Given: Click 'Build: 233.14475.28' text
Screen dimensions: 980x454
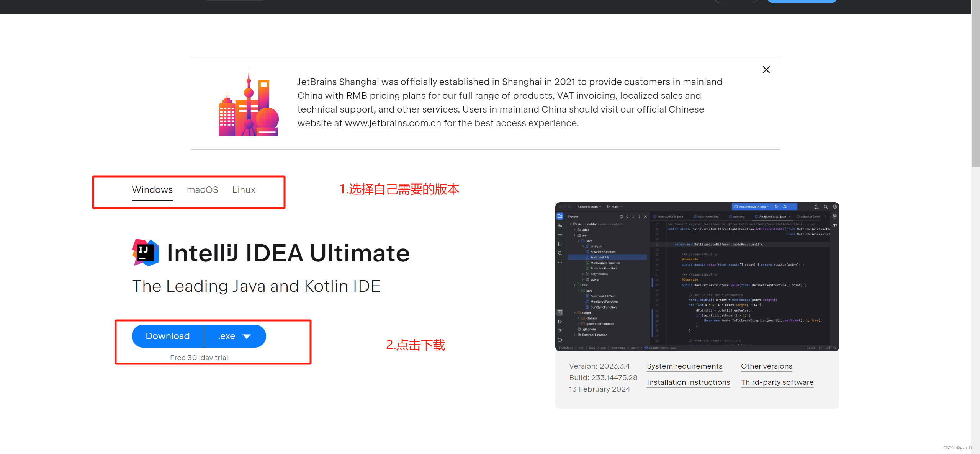Looking at the screenshot, I should point(603,378).
